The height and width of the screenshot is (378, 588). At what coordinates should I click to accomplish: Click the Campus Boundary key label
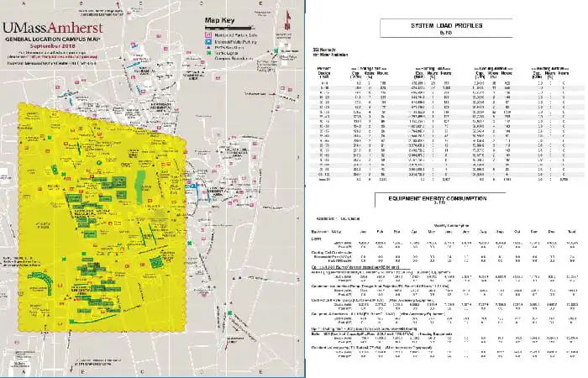click(x=234, y=59)
